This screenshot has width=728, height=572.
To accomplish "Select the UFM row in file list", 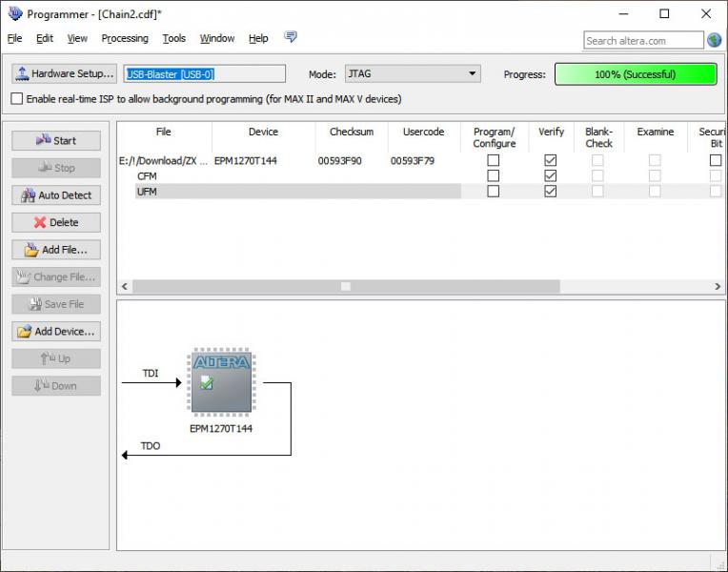I will tap(286, 192).
